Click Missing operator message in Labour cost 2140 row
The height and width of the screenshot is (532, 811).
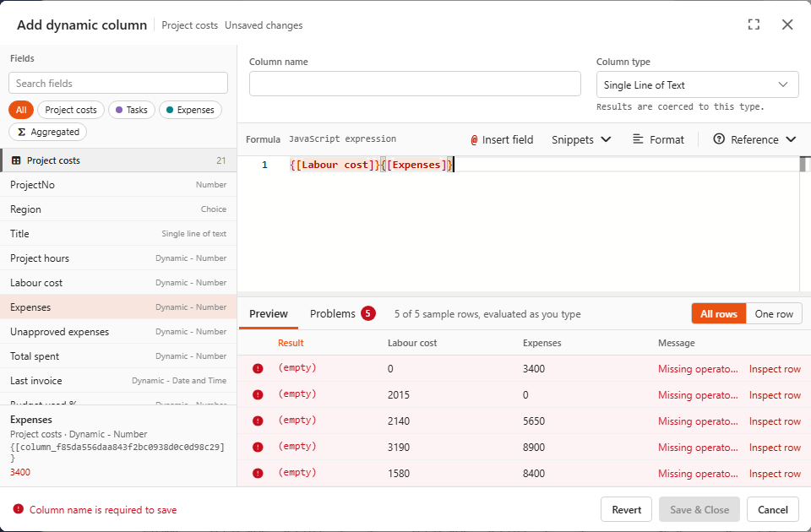(698, 421)
